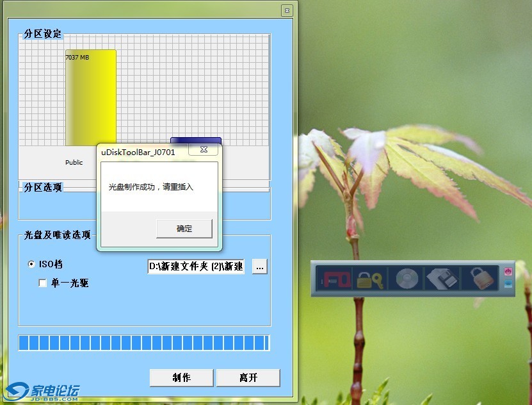Viewport: 532px width, 405px height.
Task: Select the small blue partition bar
Action: pos(195,140)
